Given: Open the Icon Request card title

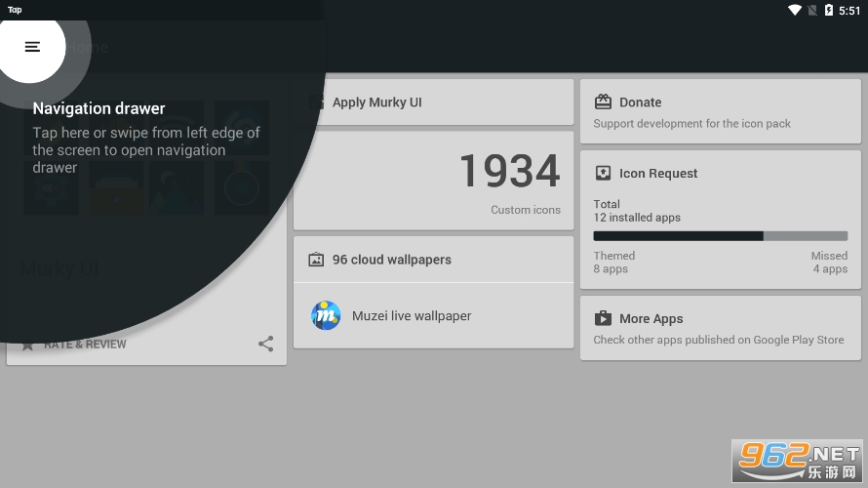Looking at the screenshot, I should (658, 174).
